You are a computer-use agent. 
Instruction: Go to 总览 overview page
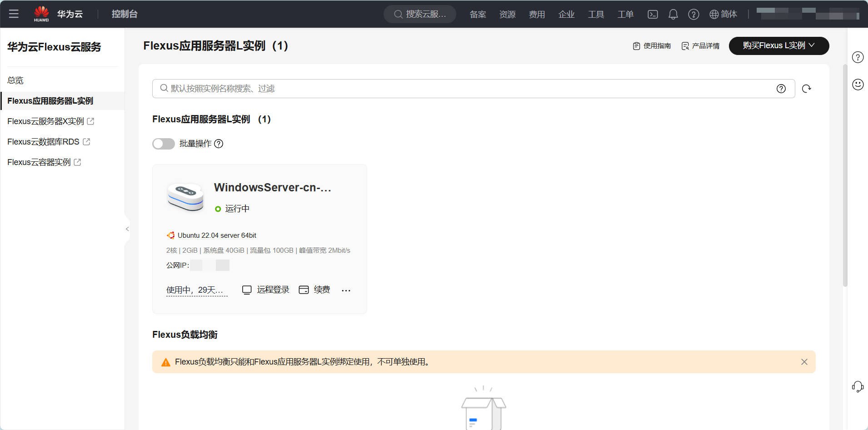(15, 80)
